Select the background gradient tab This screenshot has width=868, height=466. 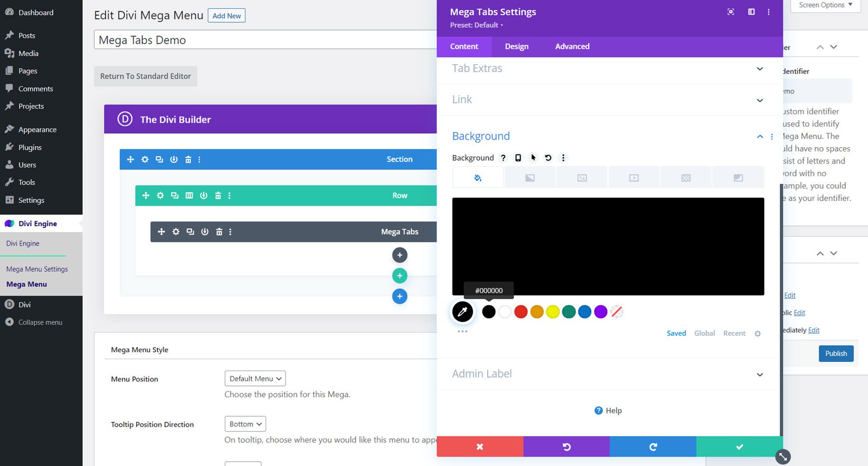[x=530, y=178]
